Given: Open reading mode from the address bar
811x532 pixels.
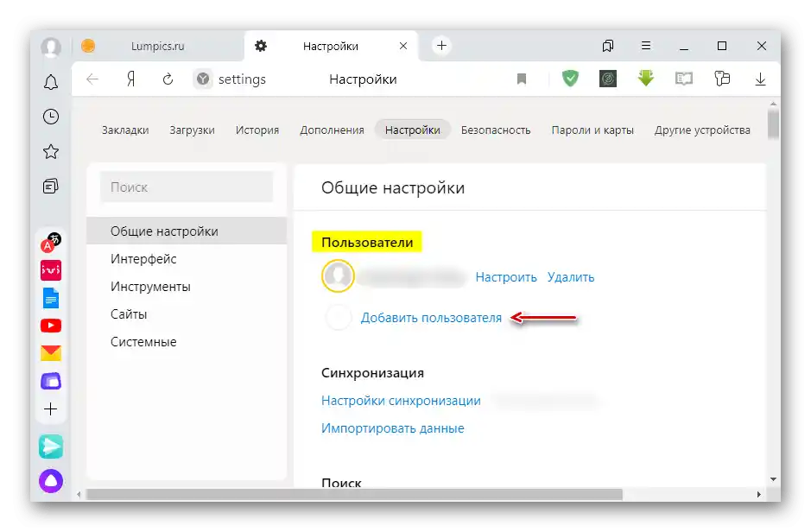Looking at the screenshot, I should coord(684,79).
